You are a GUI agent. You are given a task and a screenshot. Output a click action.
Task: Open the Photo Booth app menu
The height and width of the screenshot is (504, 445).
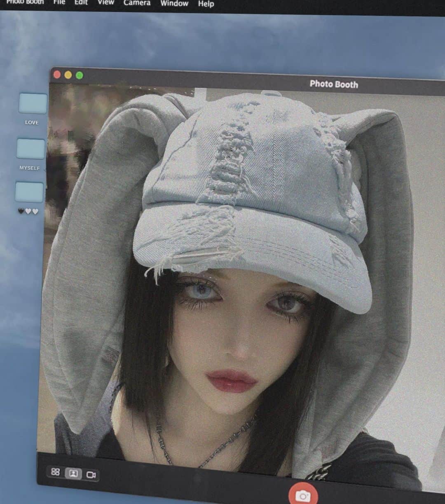tap(25, 2)
